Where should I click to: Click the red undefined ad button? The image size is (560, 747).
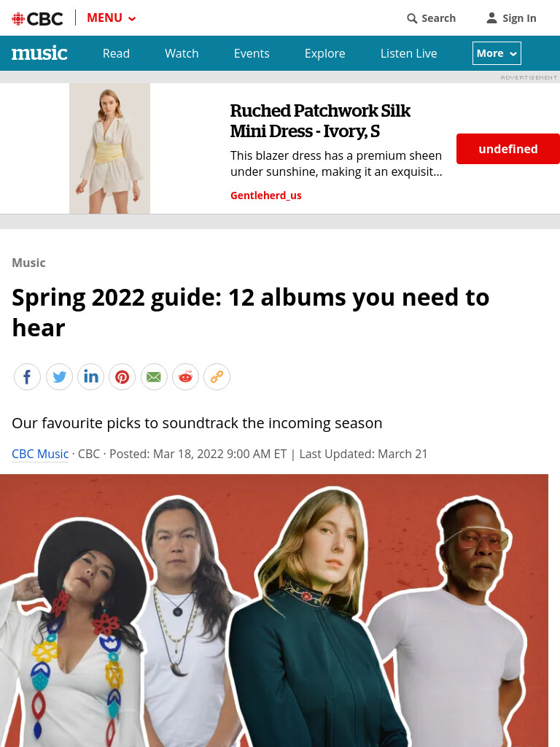[508, 149]
